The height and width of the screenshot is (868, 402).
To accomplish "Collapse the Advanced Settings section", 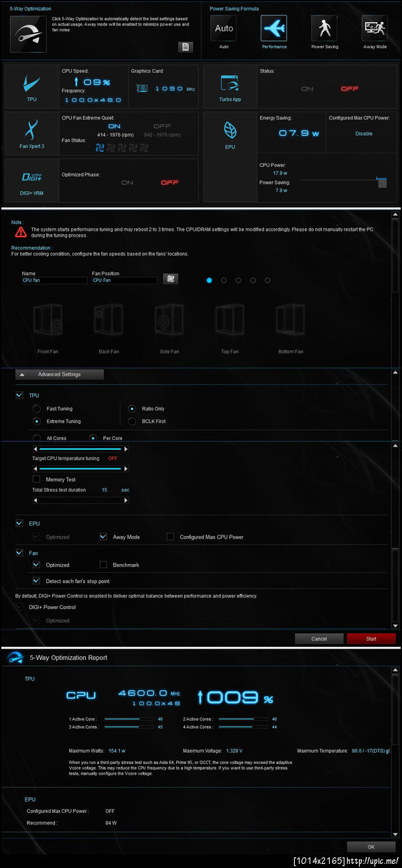I will click(60, 374).
